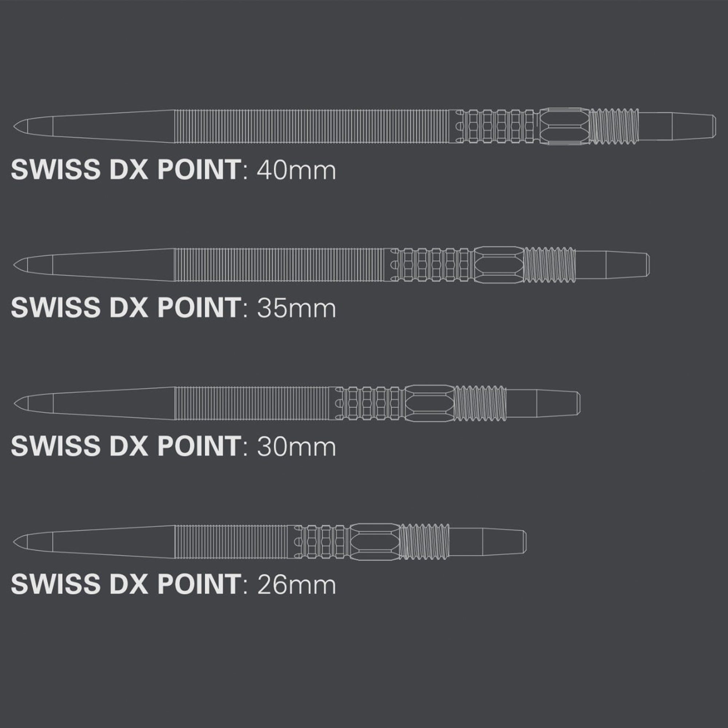This screenshot has height=728, width=728.
Task: Click the 26mm dart point illustration
Action: 270,542
